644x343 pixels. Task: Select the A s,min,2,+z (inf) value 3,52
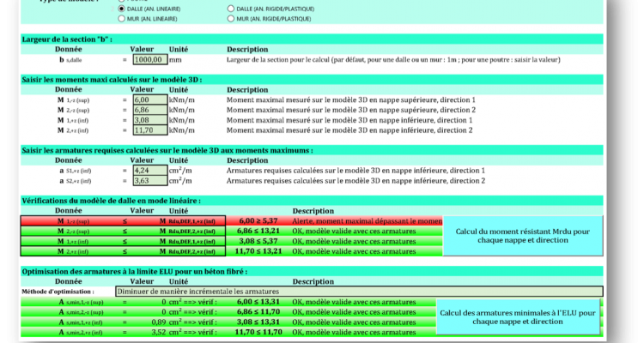click(x=159, y=332)
